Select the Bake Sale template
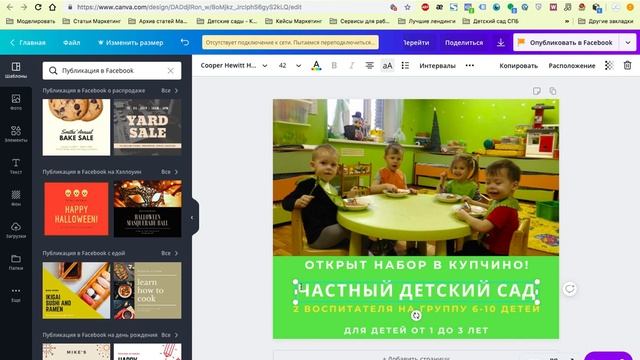 click(x=76, y=127)
